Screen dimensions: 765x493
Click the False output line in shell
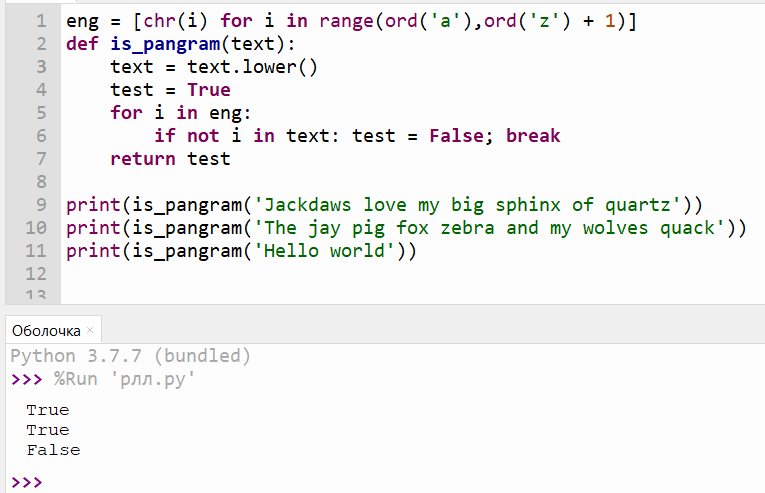tap(53, 450)
